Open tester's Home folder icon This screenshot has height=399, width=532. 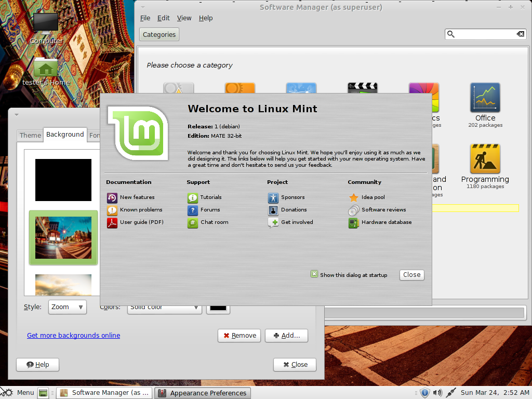click(x=46, y=67)
